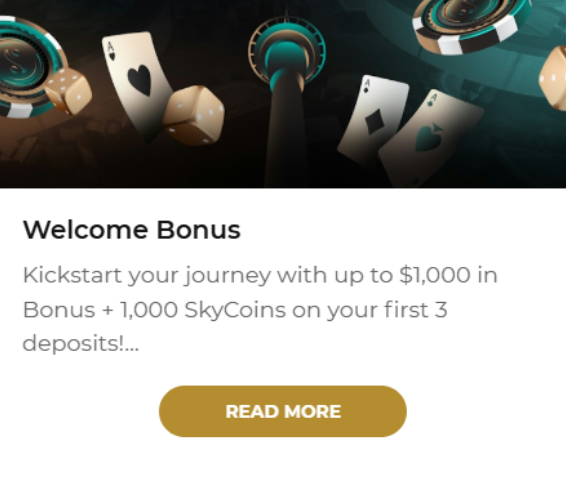Click the black heart symbol on the ace

point(139,80)
